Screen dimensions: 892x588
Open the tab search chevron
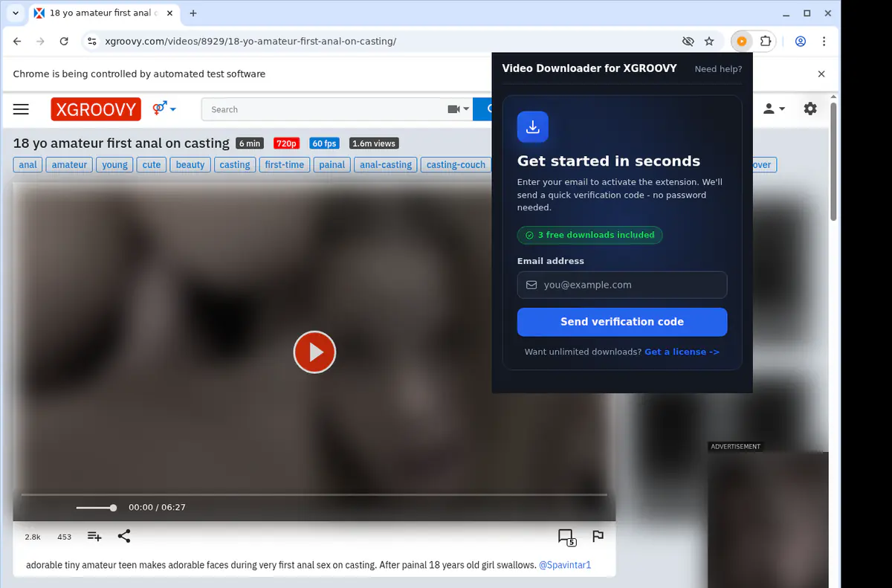coord(15,13)
